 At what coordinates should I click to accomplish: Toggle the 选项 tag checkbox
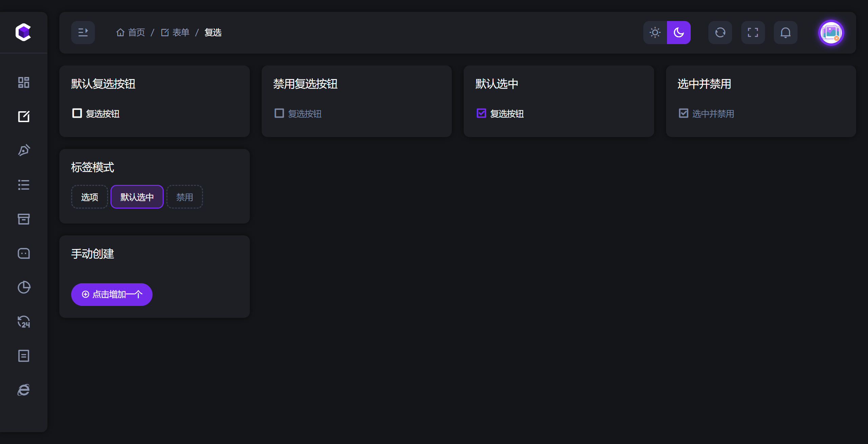(x=89, y=197)
